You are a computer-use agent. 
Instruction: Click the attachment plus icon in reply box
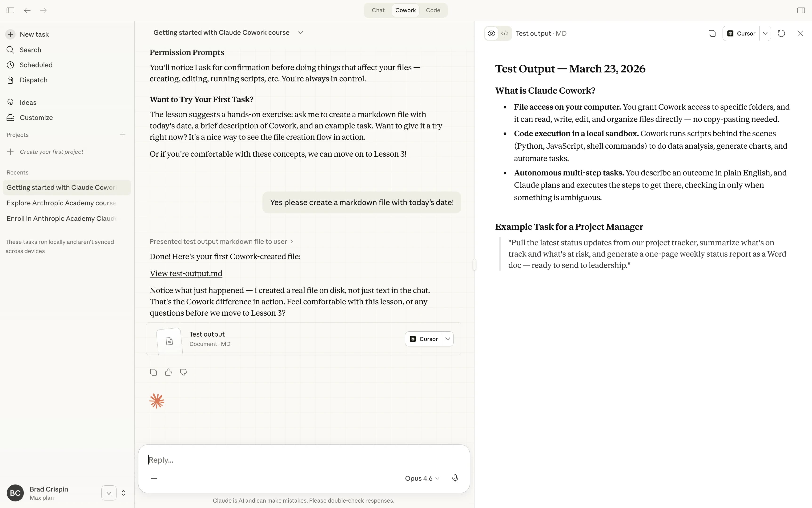click(154, 478)
